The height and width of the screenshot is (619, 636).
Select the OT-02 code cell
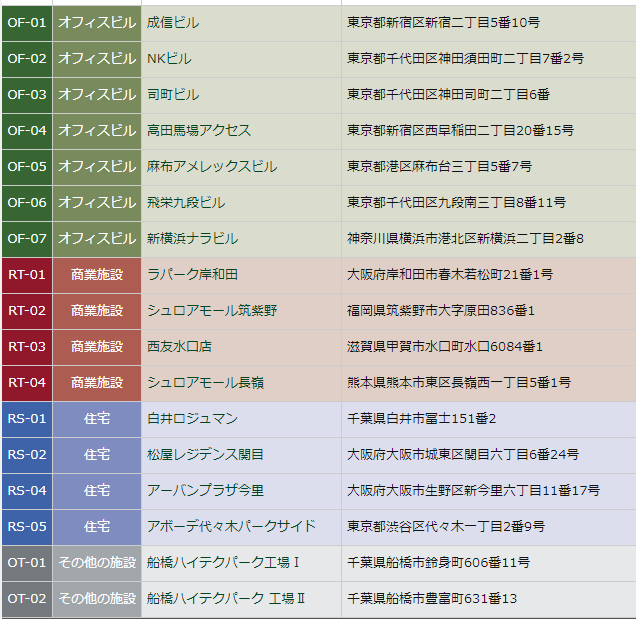(x=27, y=599)
